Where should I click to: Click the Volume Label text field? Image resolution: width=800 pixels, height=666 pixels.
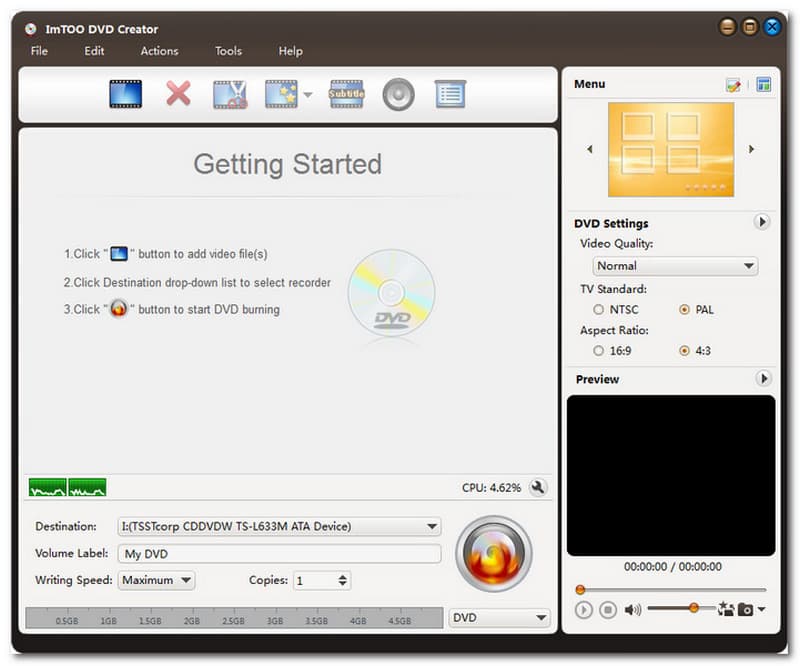(279, 554)
